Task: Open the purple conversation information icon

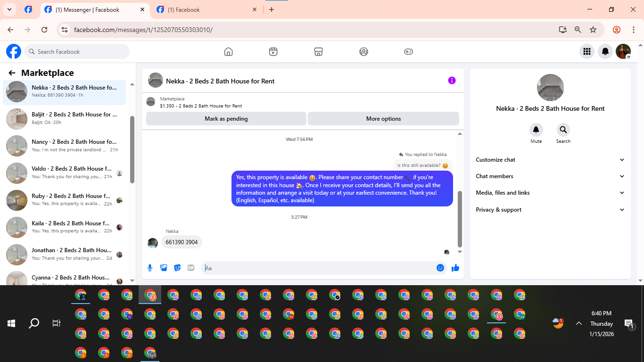Action: (452, 81)
